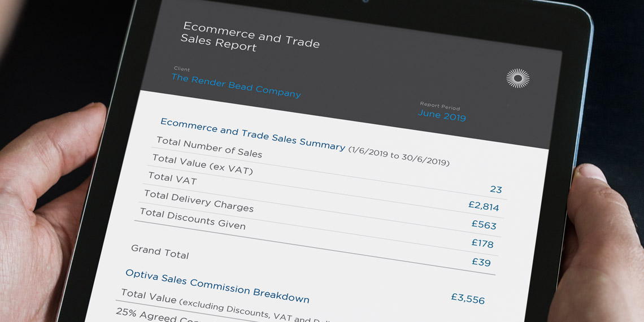Click the value 23

click(495, 189)
